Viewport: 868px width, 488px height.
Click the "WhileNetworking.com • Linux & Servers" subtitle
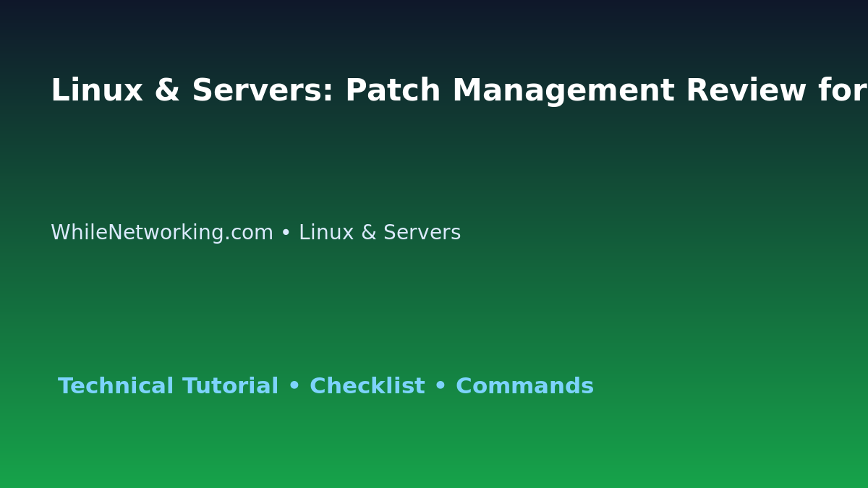click(255, 233)
